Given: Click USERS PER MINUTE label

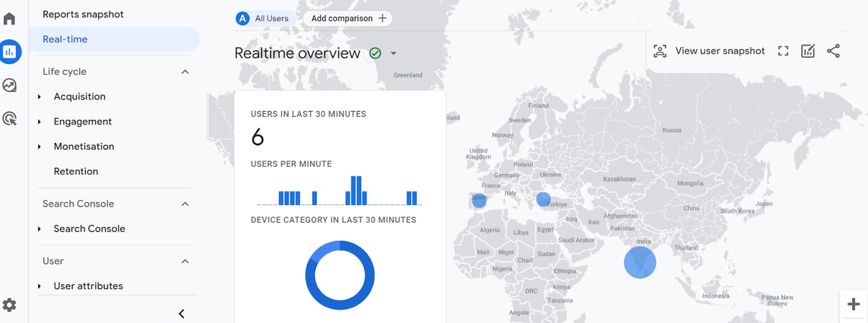Looking at the screenshot, I should (x=291, y=164).
